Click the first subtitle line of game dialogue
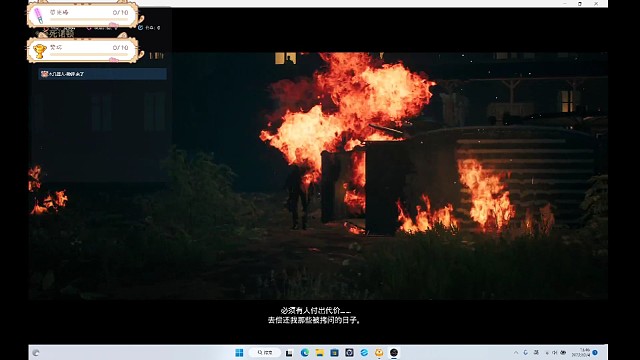640x360 pixels. click(x=316, y=311)
